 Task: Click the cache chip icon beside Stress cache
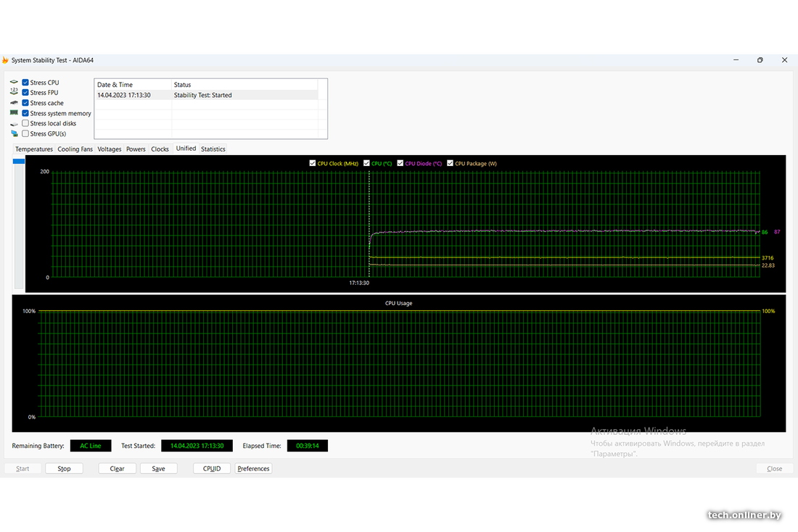[14, 103]
